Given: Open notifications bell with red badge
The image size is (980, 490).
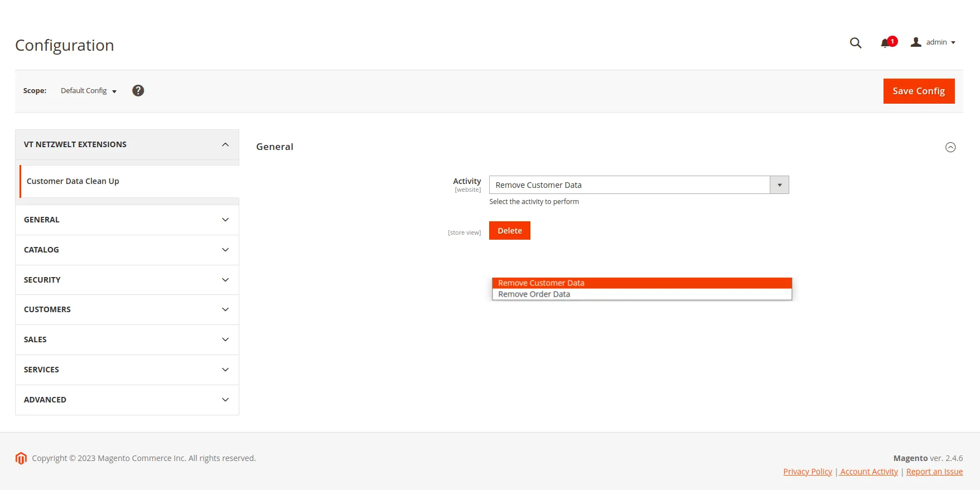Looking at the screenshot, I should [x=886, y=43].
